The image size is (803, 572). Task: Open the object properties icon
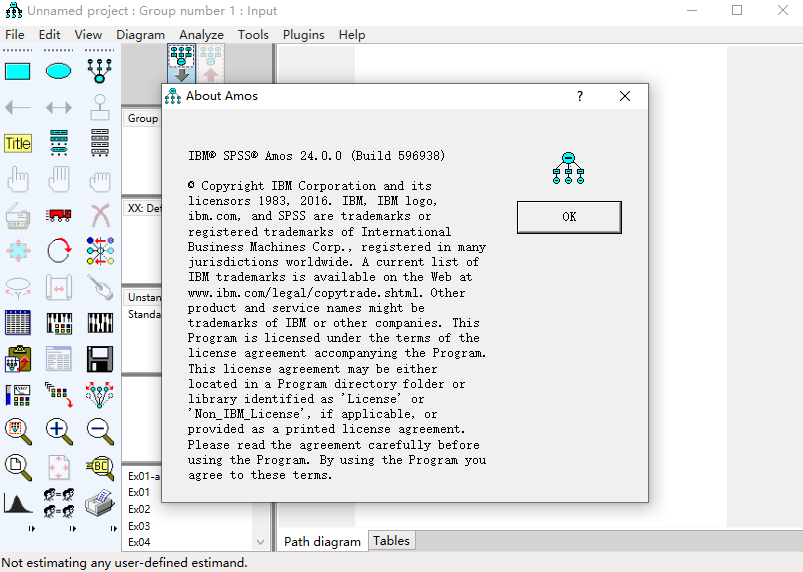click(x=18, y=395)
